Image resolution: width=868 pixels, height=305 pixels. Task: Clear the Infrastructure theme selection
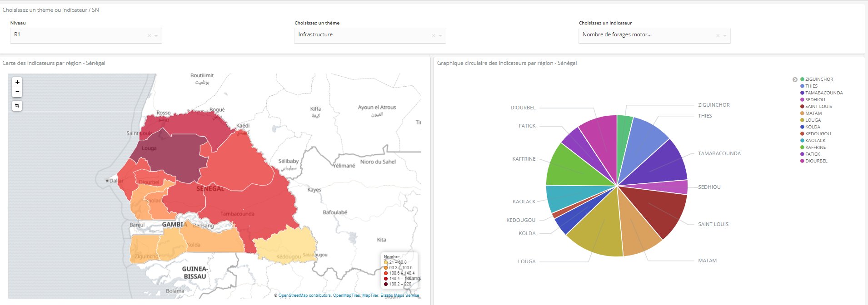tap(434, 35)
